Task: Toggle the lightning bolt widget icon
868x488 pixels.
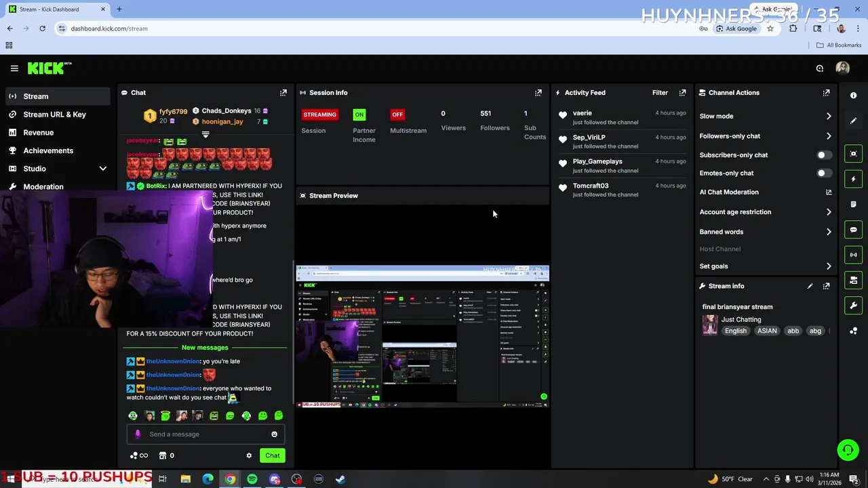Action: [x=853, y=179]
